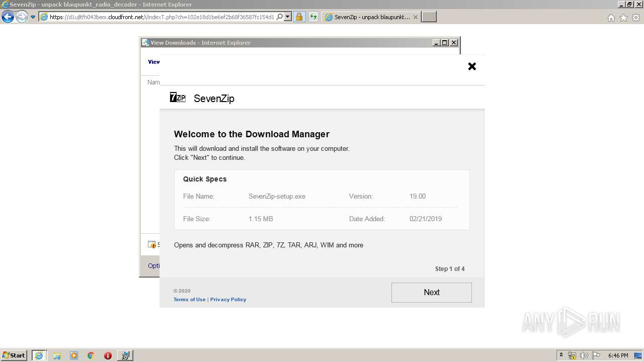644x362 pixels.
Task: Open Windows Explorer folder from taskbar
Action: click(x=57, y=355)
